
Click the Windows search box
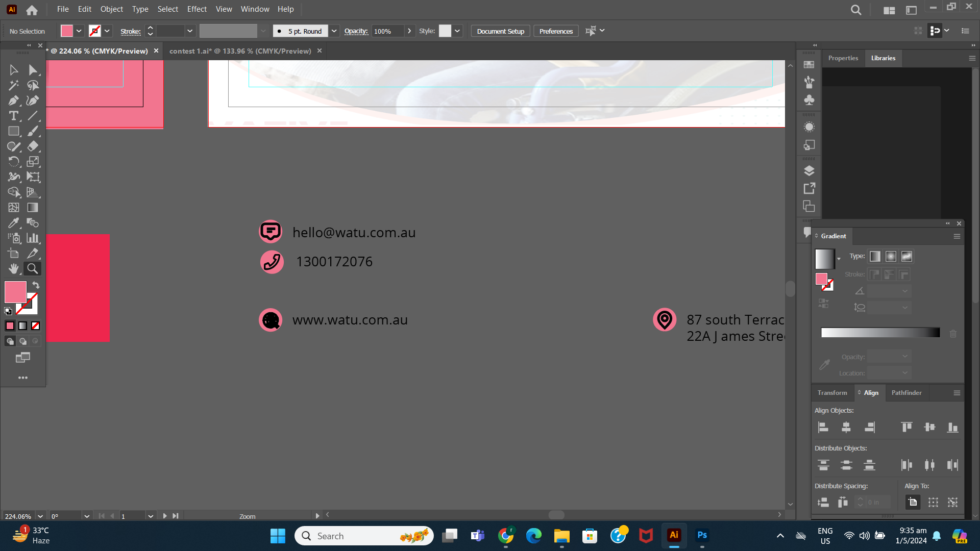pos(364,536)
